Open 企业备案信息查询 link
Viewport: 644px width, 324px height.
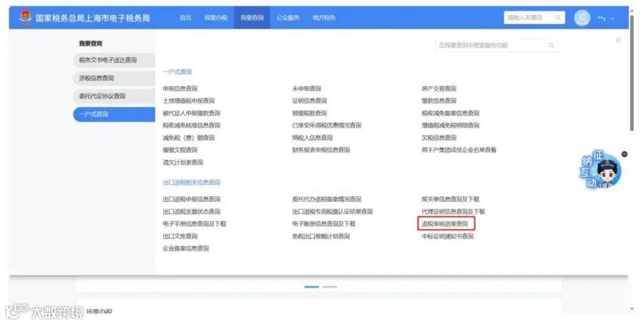click(185, 249)
